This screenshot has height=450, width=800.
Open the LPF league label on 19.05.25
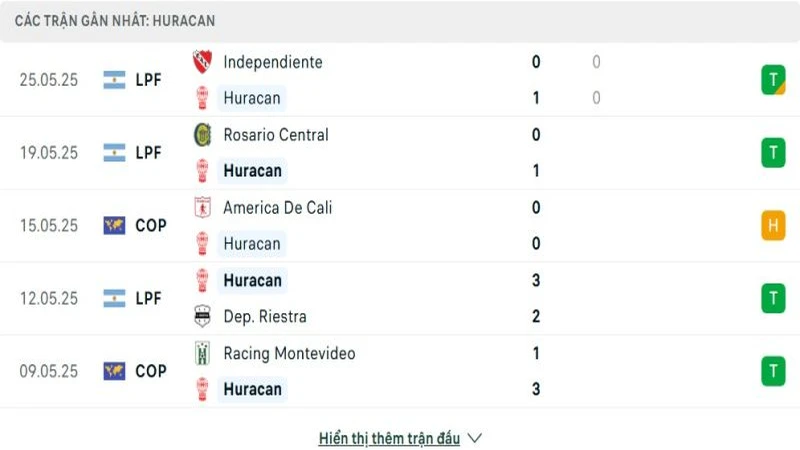(x=148, y=153)
